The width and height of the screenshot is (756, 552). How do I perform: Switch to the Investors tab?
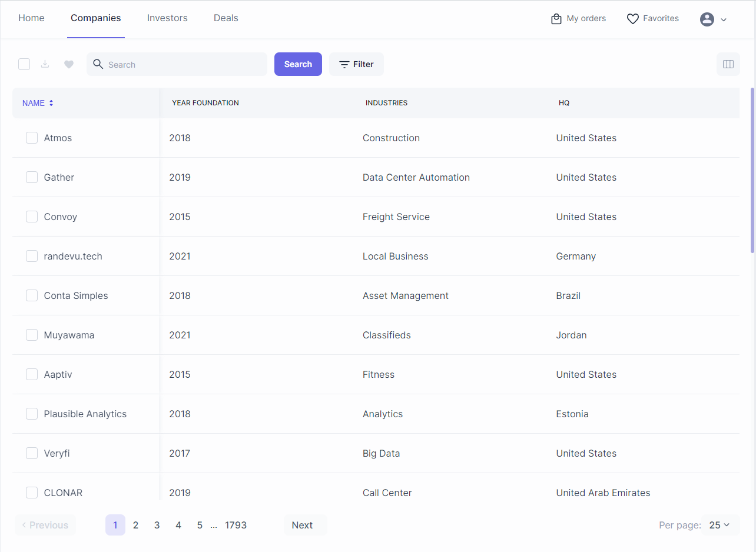click(x=167, y=18)
